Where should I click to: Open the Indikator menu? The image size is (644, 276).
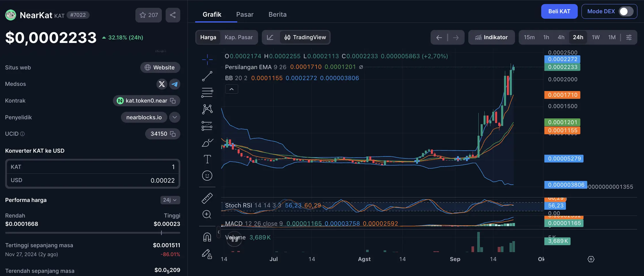pyautogui.click(x=491, y=37)
